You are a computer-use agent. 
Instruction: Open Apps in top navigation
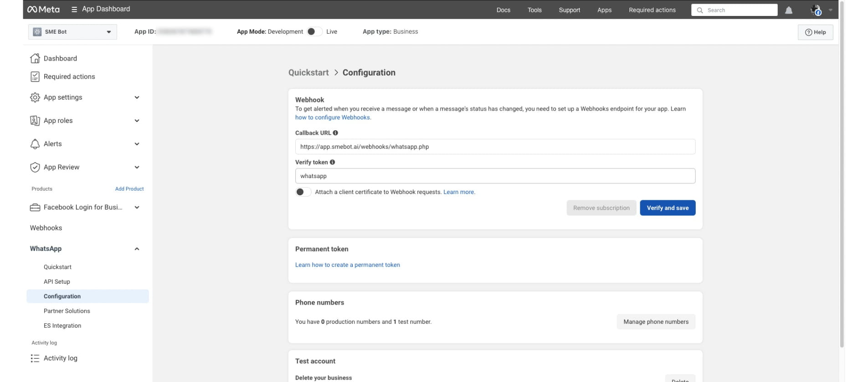(605, 10)
